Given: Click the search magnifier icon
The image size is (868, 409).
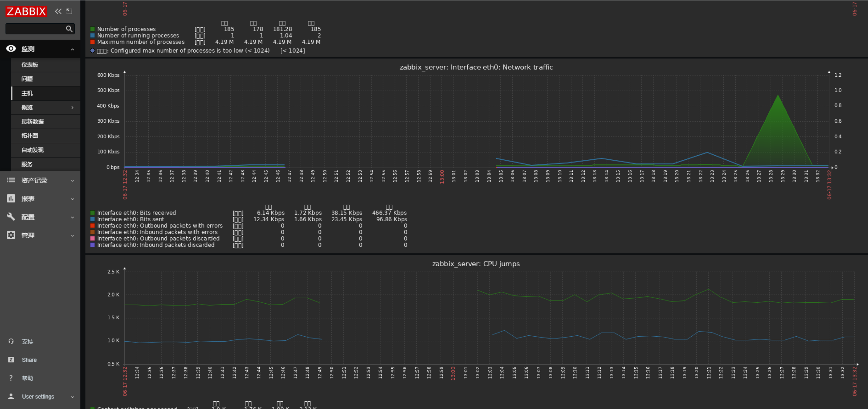Looking at the screenshot, I should [69, 29].
